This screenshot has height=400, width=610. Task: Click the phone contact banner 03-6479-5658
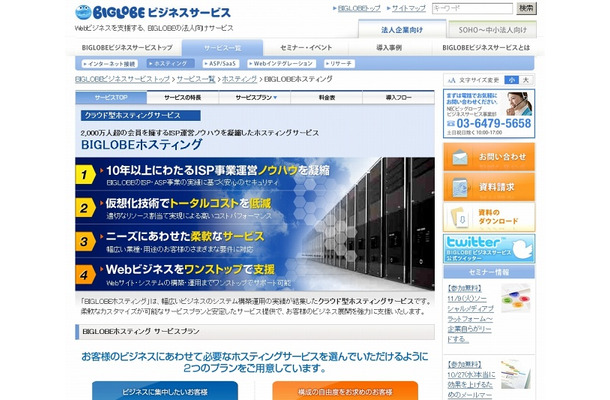[x=489, y=114]
